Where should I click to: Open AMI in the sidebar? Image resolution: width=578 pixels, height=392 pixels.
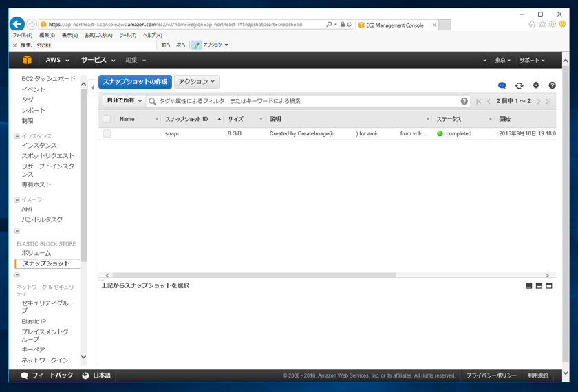pyautogui.click(x=27, y=209)
